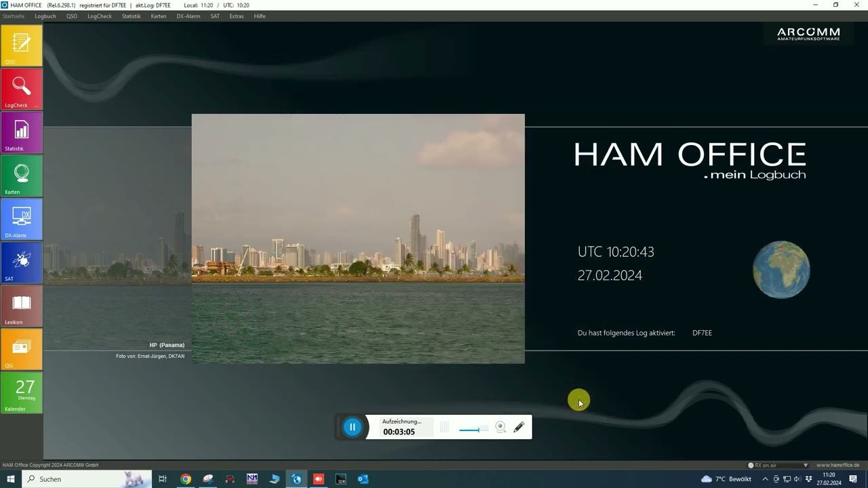Click the Panama skyline photo

[358, 239]
